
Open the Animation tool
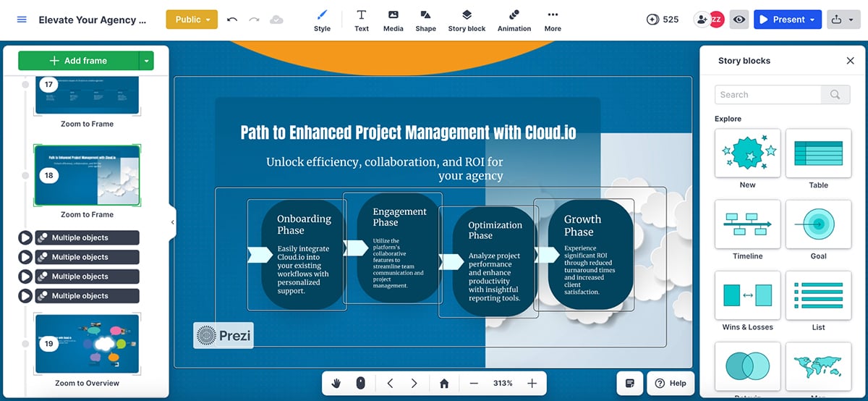pyautogui.click(x=514, y=20)
